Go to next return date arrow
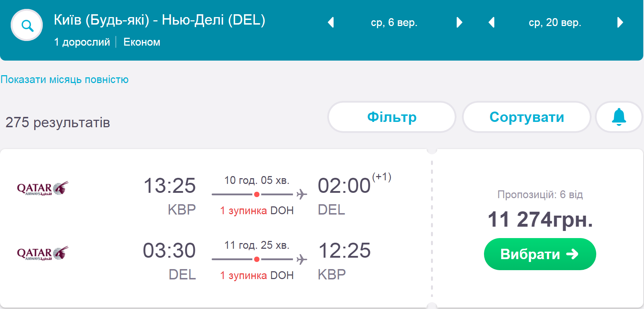The image size is (644, 309). tap(620, 22)
